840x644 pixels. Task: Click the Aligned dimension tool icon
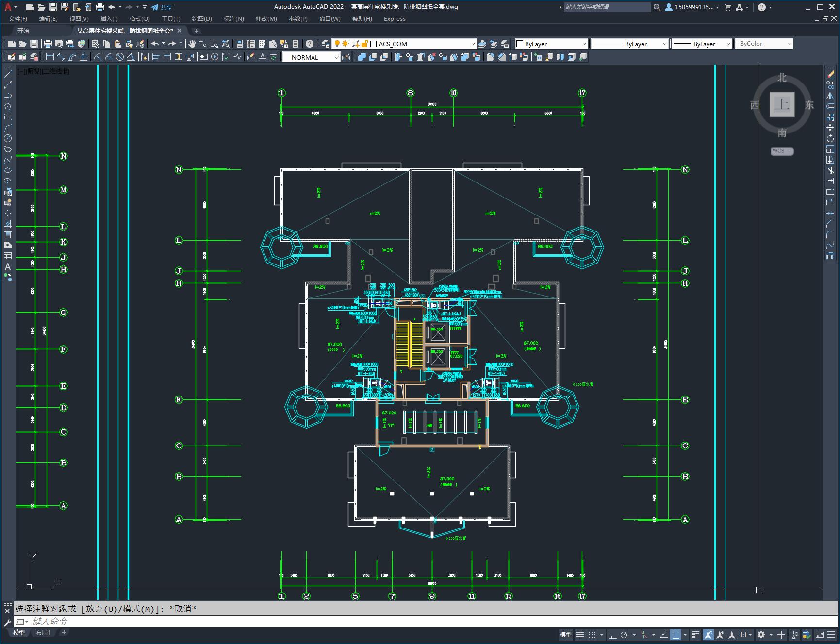click(x=61, y=57)
